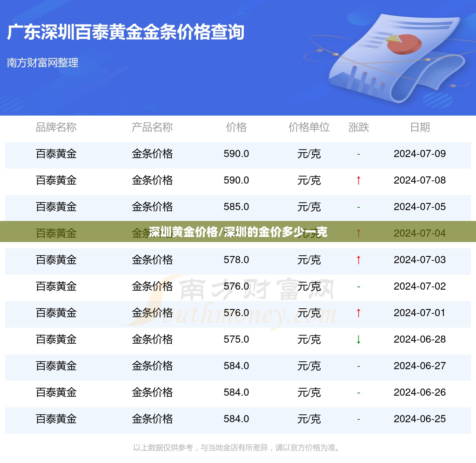This screenshot has height=463, width=476.
Task: Click the dash indicator for 2024-07-05
Action: click(358, 207)
